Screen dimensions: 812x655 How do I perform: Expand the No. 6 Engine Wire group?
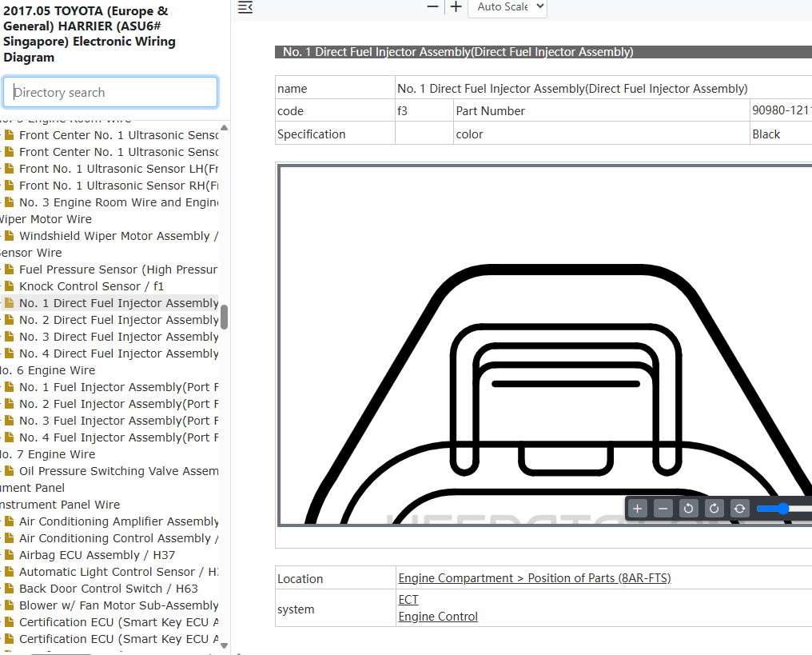coord(48,370)
